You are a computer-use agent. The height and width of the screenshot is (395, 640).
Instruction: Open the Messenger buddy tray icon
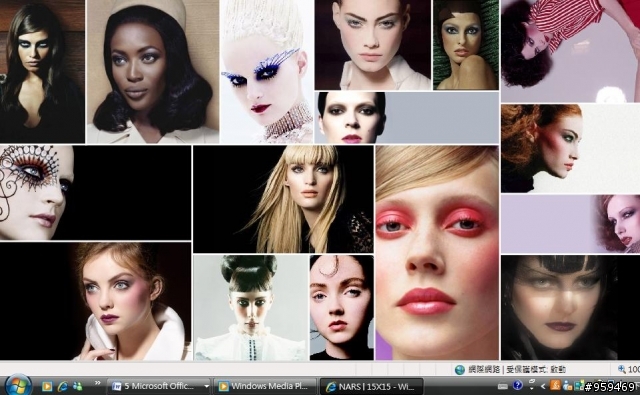click(567, 385)
